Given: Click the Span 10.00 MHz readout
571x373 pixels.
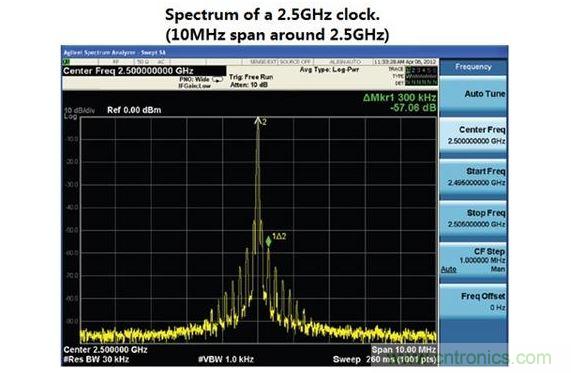Looking at the screenshot, I should 403,350.
